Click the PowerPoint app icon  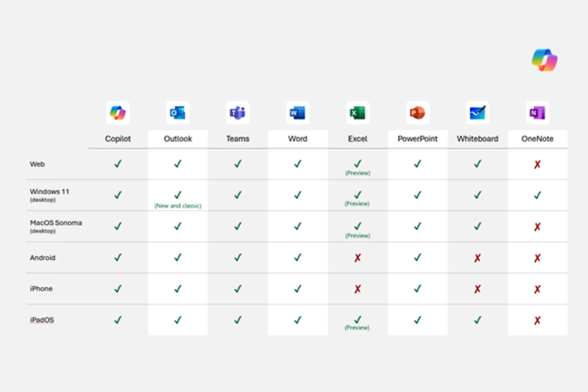tap(417, 113)
